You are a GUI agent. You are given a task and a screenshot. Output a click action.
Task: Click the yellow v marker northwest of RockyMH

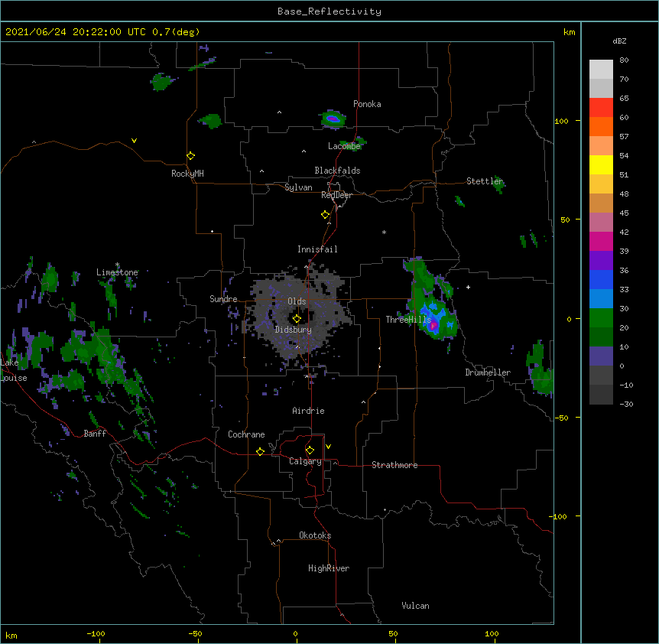(134, 141)
